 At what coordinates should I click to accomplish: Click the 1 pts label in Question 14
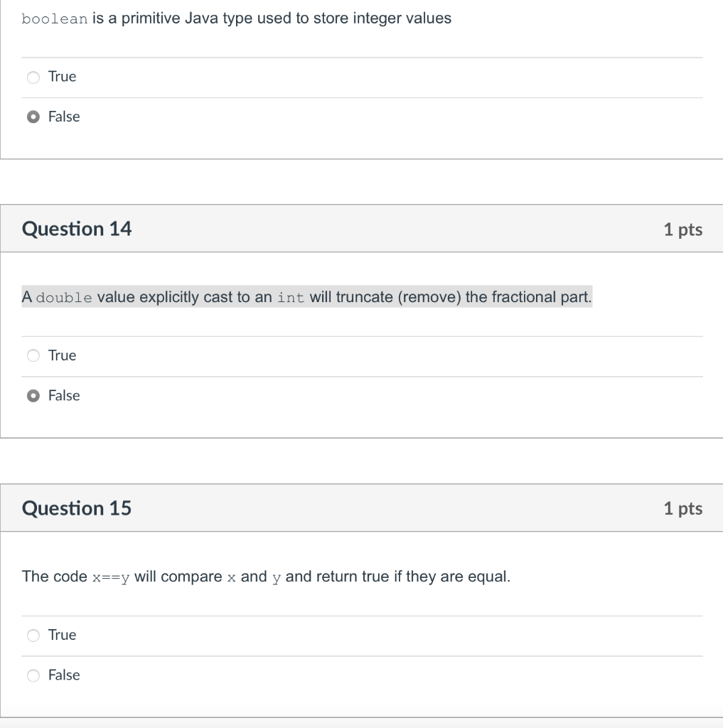click(683, 230)
